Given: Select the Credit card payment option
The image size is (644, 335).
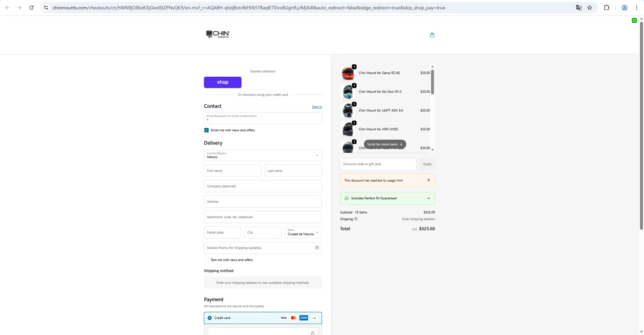Looking at the screenshot, I should pyautogui.click(x=210, y=318).
